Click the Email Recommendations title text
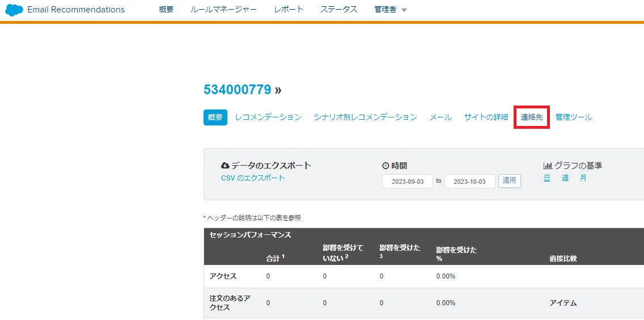This screenshot has width=644, height=320. [76, 10]
